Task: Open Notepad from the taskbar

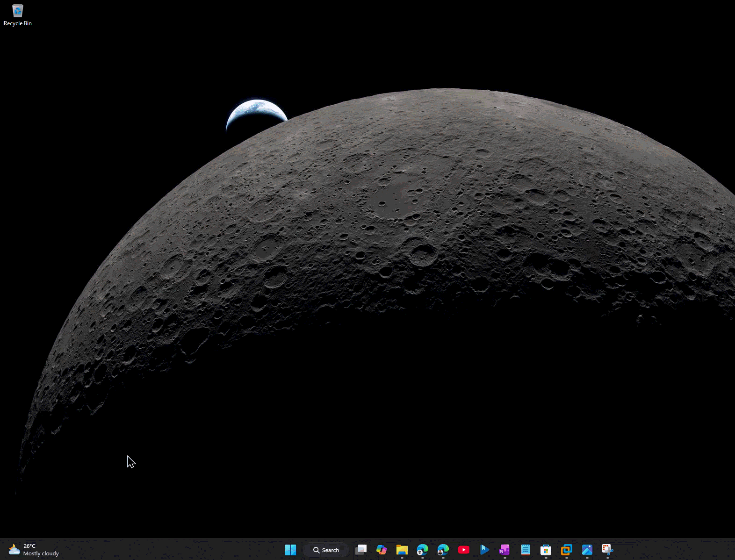Action: pos(526,550)
